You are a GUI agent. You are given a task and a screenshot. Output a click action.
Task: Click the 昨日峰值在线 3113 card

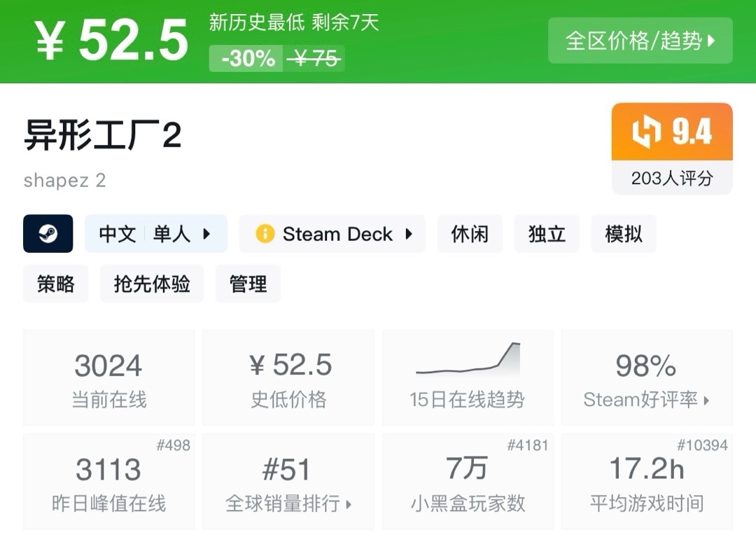click(x=108, y=482)
